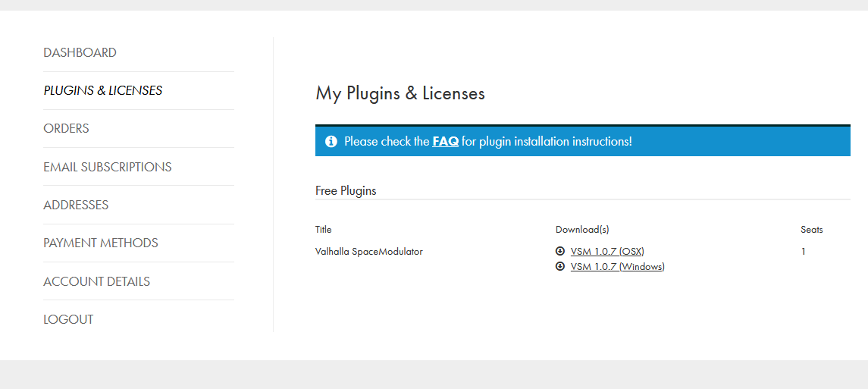Open Email Subscriptions in the sidebar
This screenshot has width=868, height=389.
click(108, 167)
